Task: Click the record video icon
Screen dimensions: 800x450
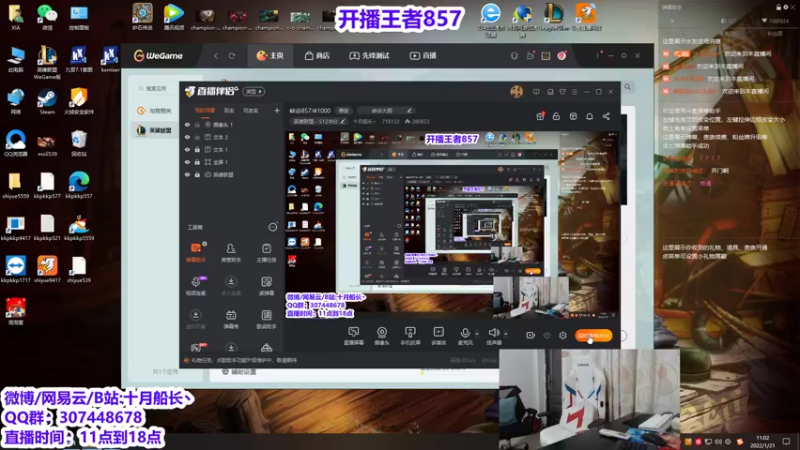Action: coord(530,336)
